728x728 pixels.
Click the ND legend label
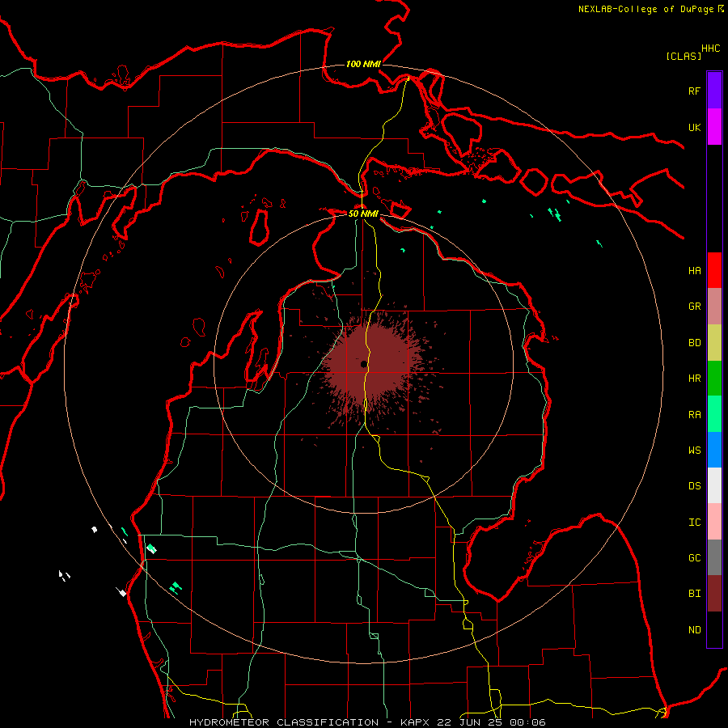tap(694, 630)
